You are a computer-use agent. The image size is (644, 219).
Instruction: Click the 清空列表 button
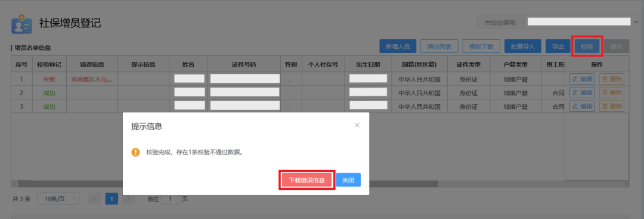coord(439,46)
